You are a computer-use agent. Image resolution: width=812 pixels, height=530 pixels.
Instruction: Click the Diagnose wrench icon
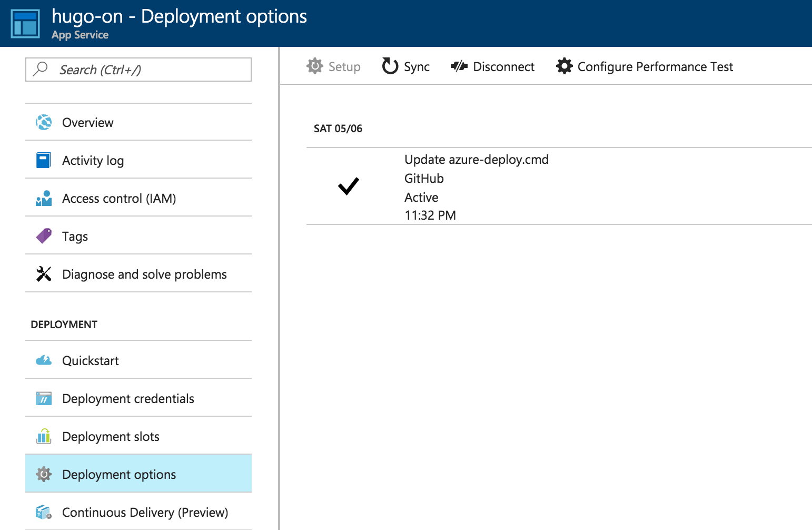pos(44,274)
